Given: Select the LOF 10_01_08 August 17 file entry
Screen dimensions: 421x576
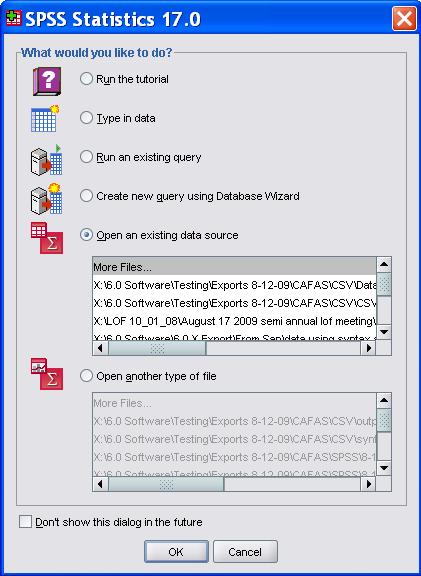Looking at the screenshot, I should pos(234,321).
